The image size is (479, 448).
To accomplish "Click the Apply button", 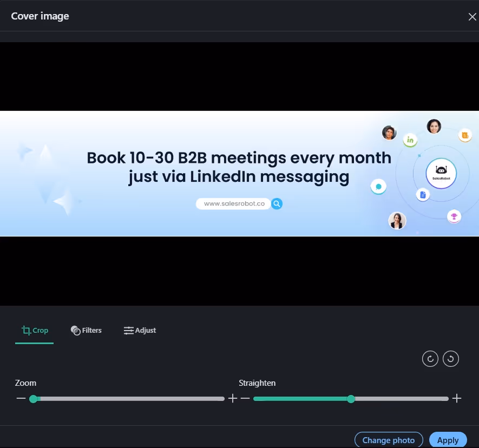I will (x=448, y=439).
